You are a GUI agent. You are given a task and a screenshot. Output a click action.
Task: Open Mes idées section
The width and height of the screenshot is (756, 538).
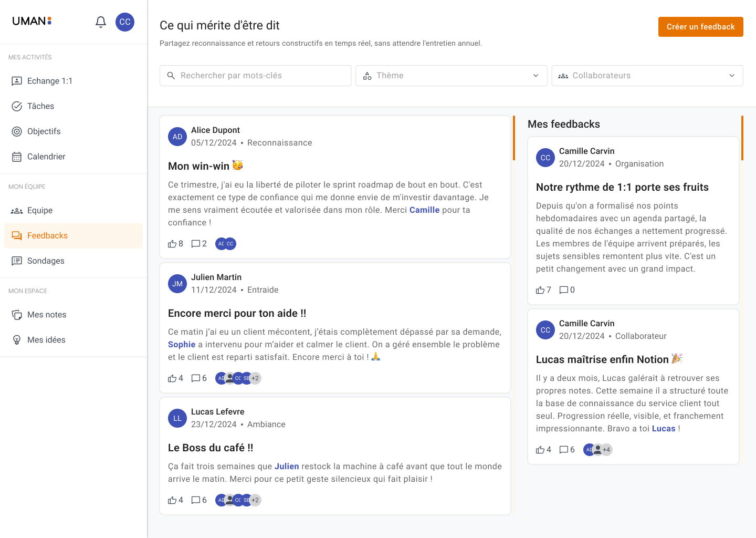[44, 340]
